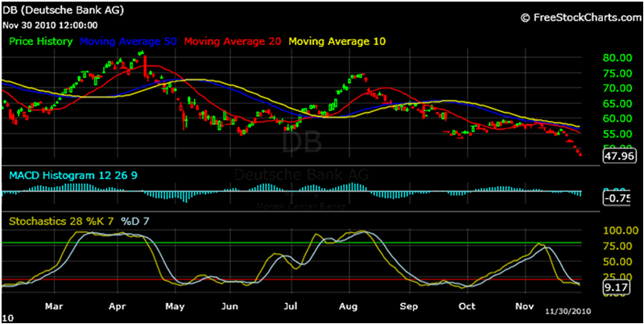644x324 pixels.
Task: Select the Moving Average 20 legend label
Action: tap(233, 41)
